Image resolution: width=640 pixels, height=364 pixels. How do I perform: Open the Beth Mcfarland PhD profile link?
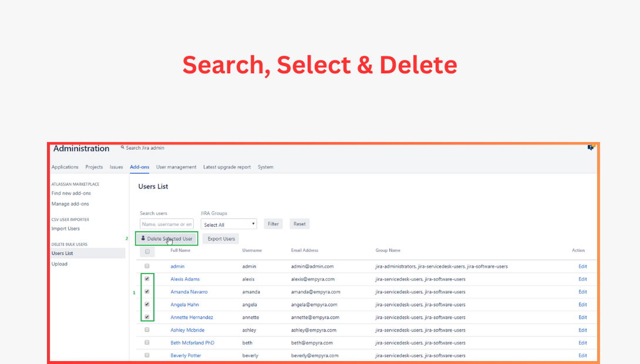pyautogui.click(x=192, y=343)
